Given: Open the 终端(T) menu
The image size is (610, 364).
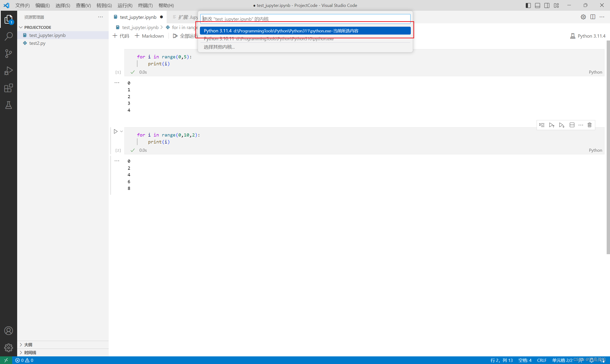Looking at the screenshot, I should (145, 5).
